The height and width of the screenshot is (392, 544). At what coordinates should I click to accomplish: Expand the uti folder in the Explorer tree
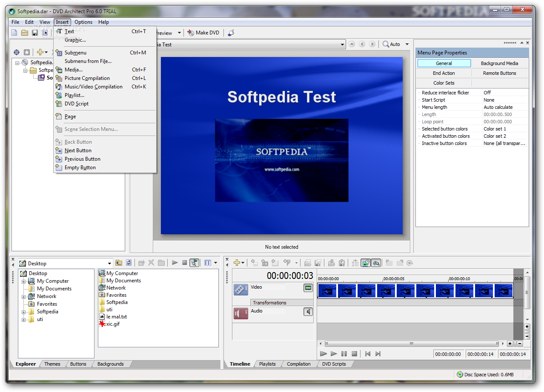point(24,319)
